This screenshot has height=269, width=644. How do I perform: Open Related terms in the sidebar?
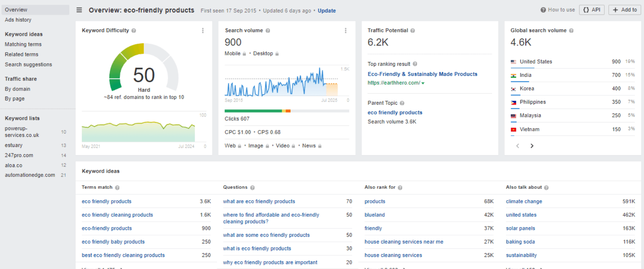coord(21,54)
